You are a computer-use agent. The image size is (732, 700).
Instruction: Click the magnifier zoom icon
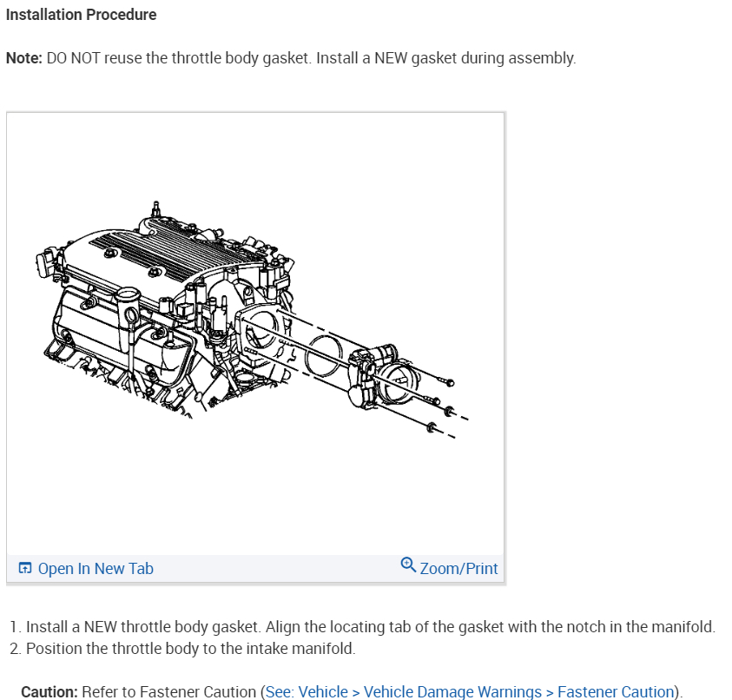click(408, 565)
